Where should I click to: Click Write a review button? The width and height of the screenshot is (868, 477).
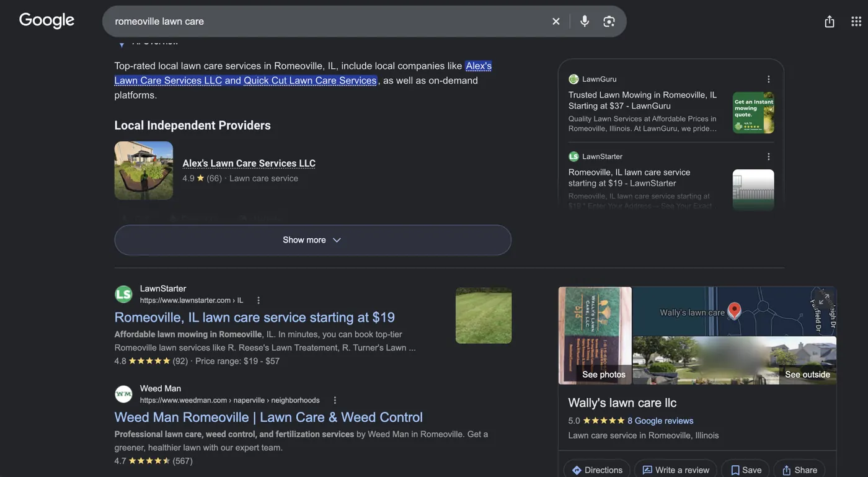676,470
